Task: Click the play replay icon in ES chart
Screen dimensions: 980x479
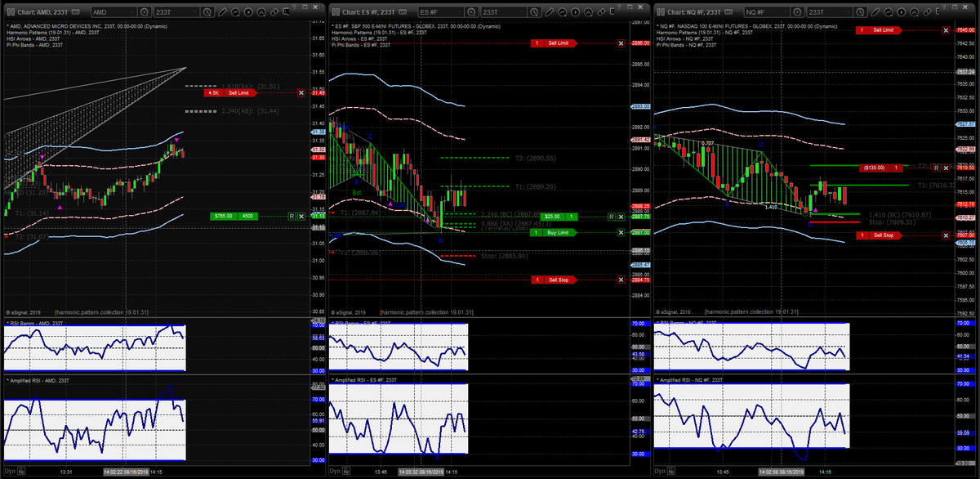Action: click(x=575, y=12)
